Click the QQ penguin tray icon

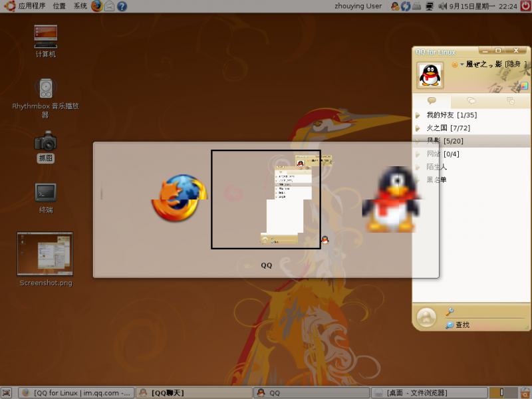click(x=395, y=6)
